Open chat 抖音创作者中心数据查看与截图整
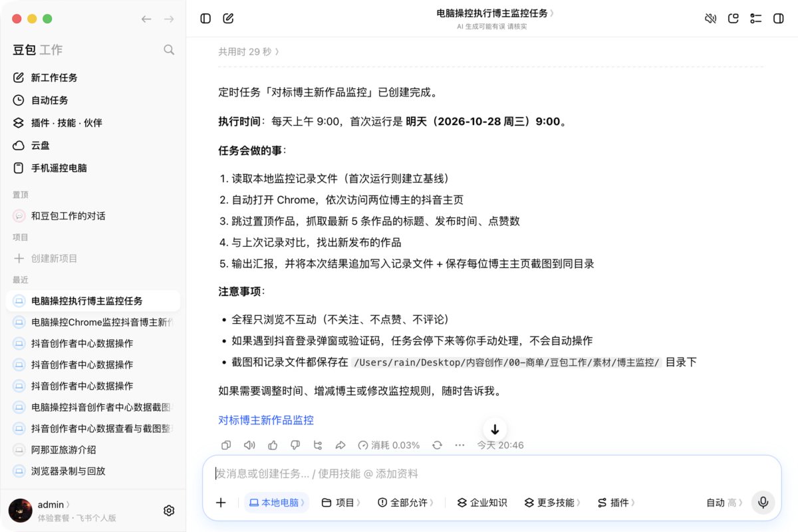Screen dimensions: 798x532 (x=93, y=429)
